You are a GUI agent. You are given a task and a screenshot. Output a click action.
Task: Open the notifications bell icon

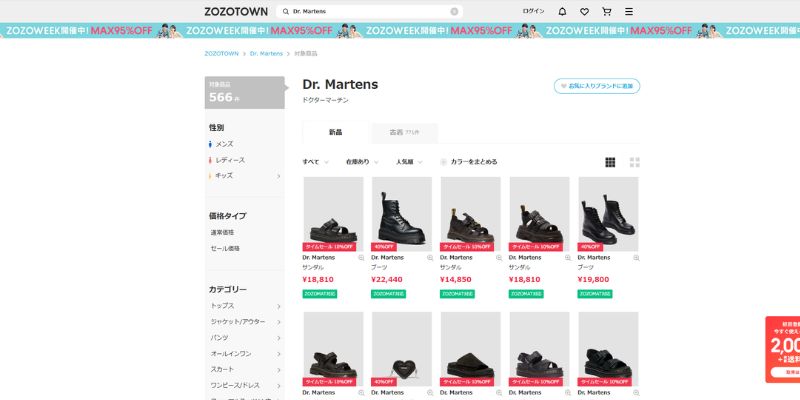(562, 11)
